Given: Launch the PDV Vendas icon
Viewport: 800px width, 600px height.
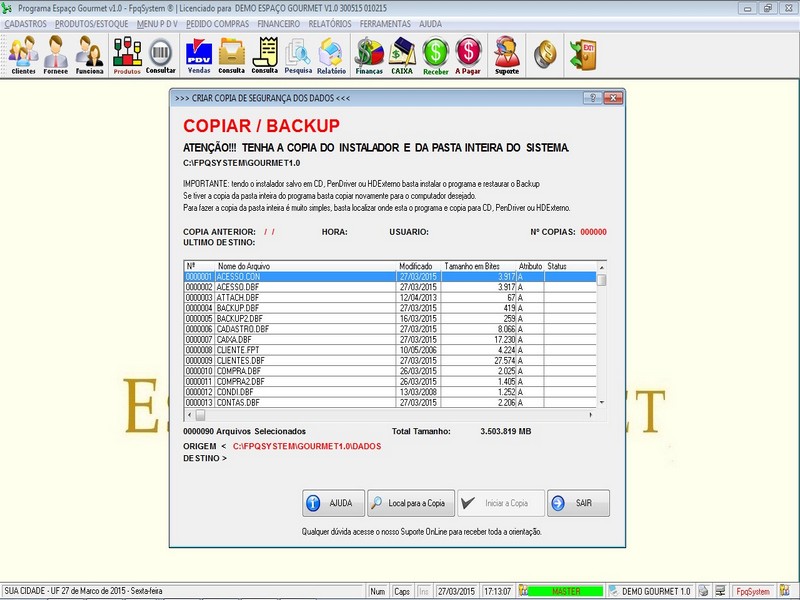Looking at the screenshot, I should [x=199, y=55].
